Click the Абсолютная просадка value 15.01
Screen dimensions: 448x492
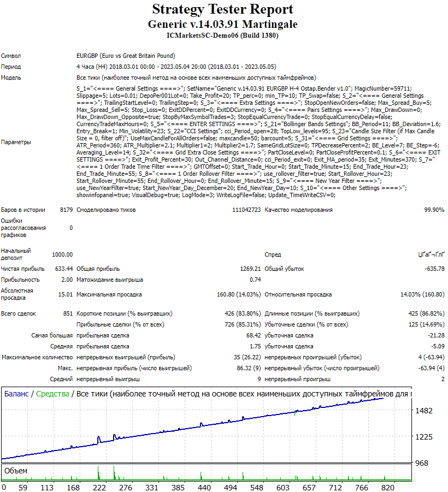[66, 295]
